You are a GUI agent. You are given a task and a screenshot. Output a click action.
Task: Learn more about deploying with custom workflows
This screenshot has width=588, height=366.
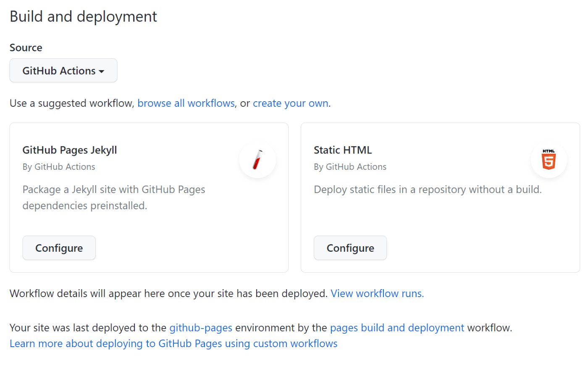[173, 343]
